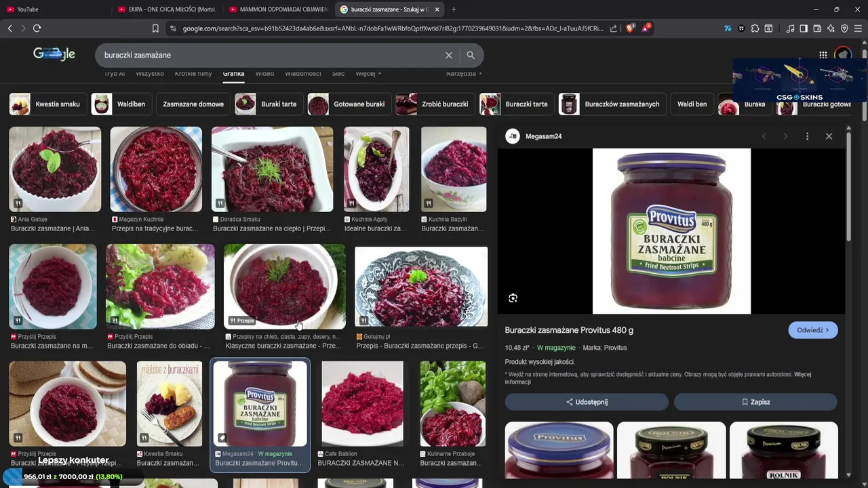This screenshot has height=488, width=868.
Task: Switch to the MAMMON ODPOWIADA browser tab
Action: pos(279,9)
